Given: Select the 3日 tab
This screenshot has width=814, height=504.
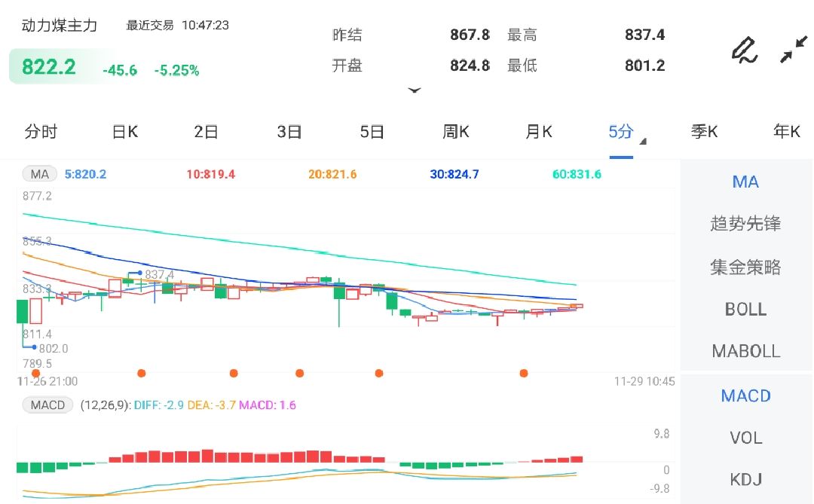Looking at the screenshot, I should (289, 132).
